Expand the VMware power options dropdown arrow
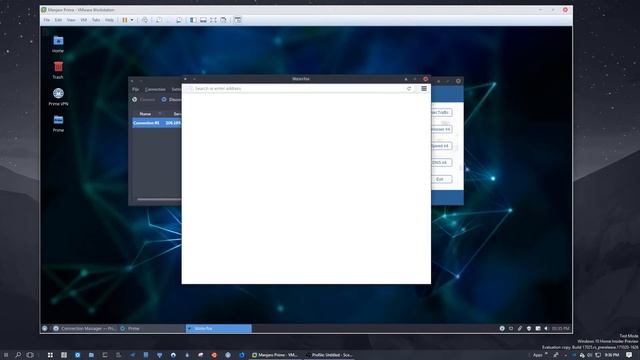 coord(132,20)
